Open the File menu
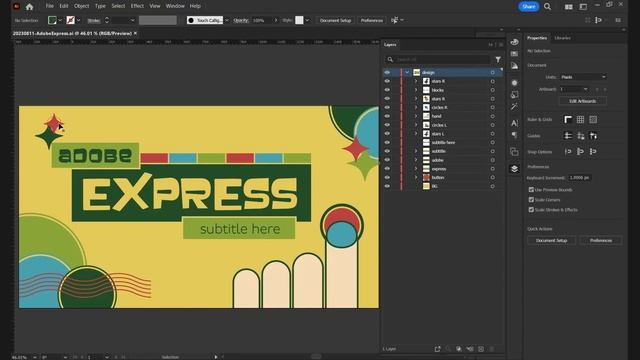Screen dimensions: 640x360 point(49,6)
